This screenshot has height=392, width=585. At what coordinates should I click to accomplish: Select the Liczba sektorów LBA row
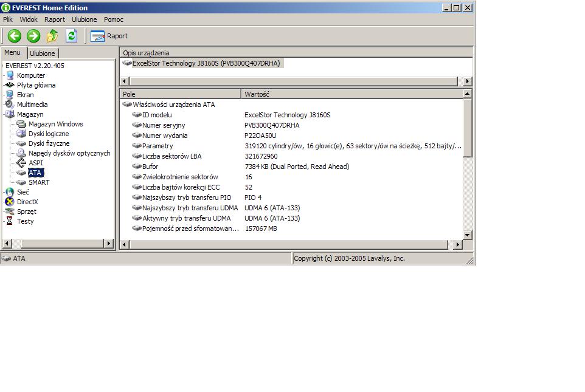click(291, 156)
